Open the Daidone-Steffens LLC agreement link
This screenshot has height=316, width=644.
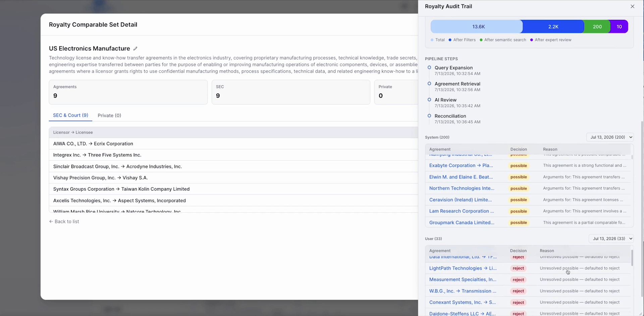point(462,313)
